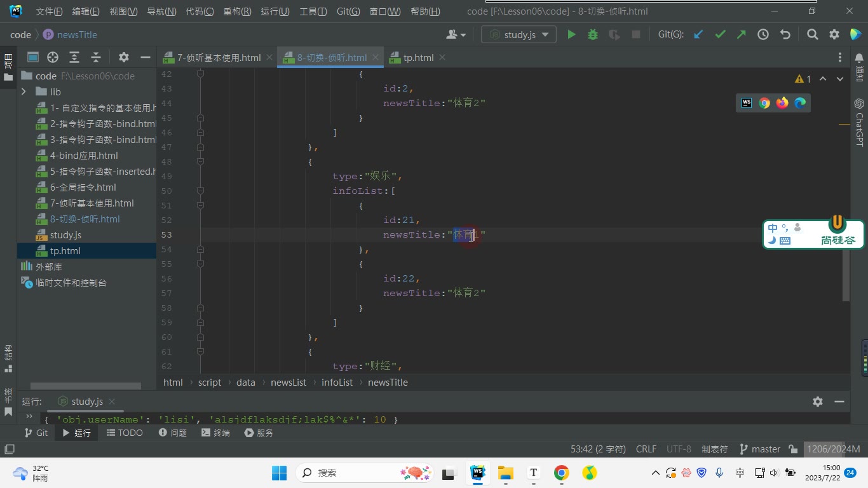Close the tp.html editor tab
868x488 pixels.
point(442,57)
